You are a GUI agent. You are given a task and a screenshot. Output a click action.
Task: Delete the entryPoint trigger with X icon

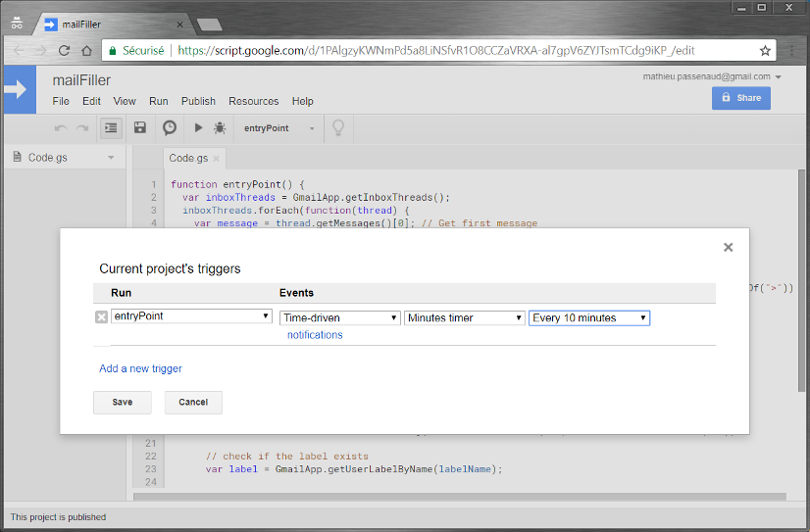101,316
